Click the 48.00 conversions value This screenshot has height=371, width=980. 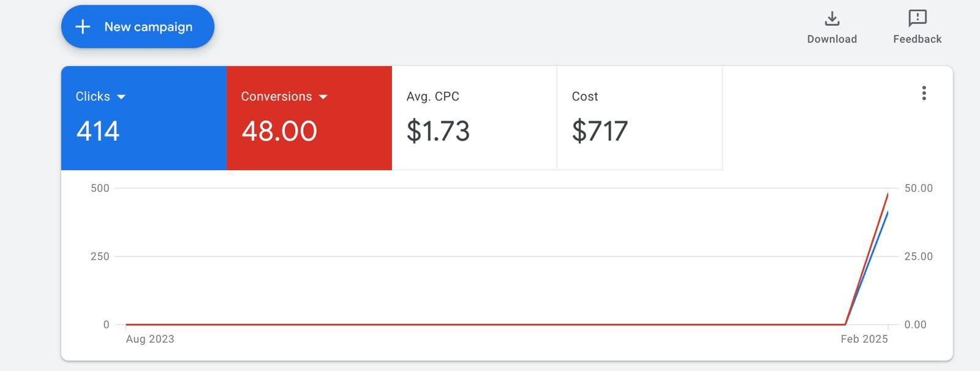pyautogui.click(x=279, y=131)
